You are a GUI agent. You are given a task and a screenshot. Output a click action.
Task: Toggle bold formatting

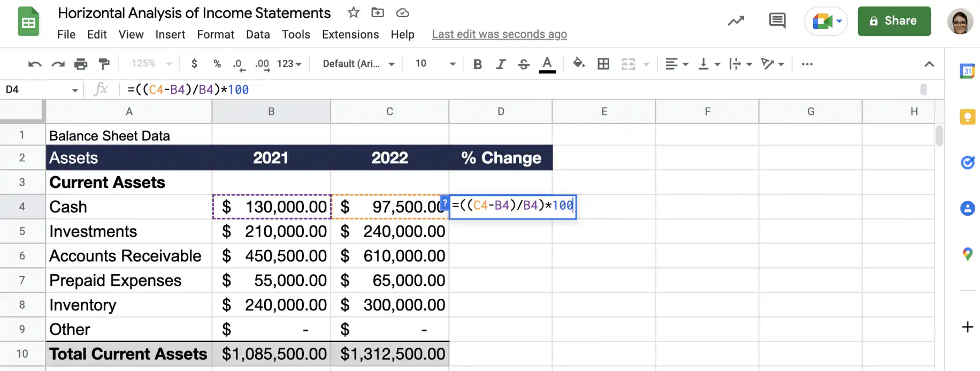478,64
